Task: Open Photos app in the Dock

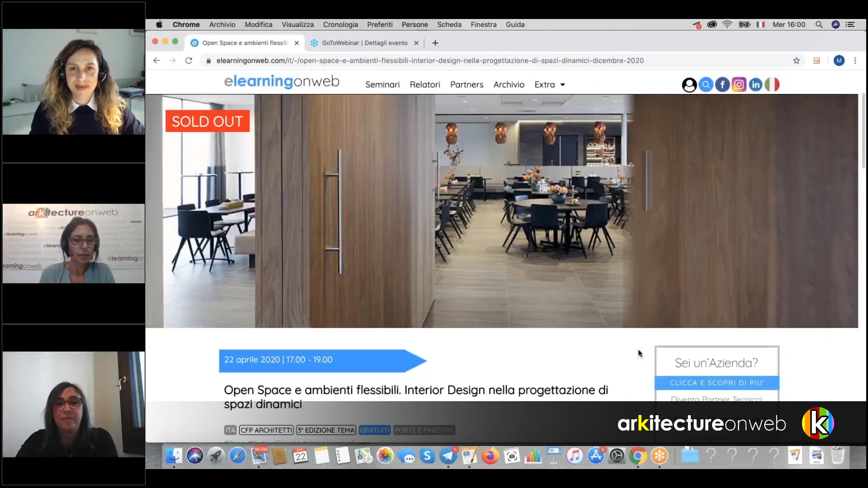Action: tap(385, 456)
